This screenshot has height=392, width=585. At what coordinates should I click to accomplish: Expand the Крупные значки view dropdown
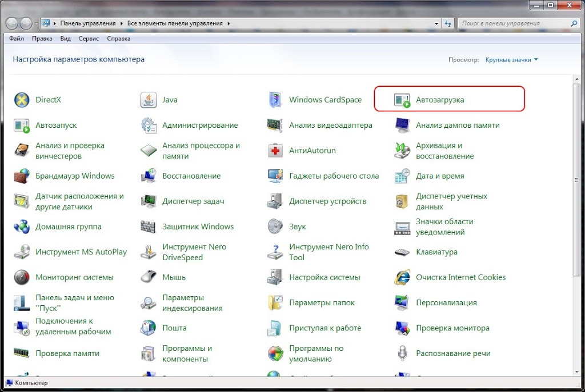pos(511,59)
